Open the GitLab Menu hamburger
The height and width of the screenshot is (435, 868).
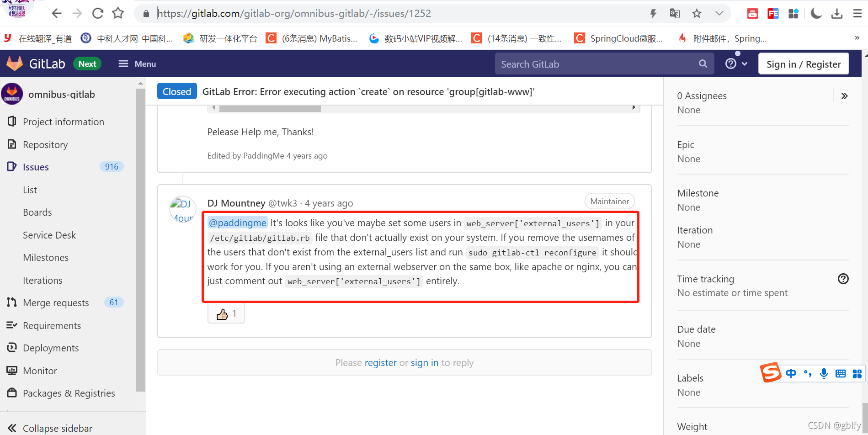point(137,64)
